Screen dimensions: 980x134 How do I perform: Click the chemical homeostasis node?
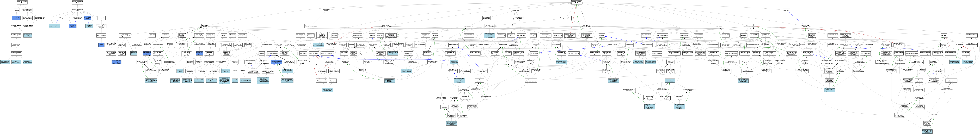pos(311,26)
